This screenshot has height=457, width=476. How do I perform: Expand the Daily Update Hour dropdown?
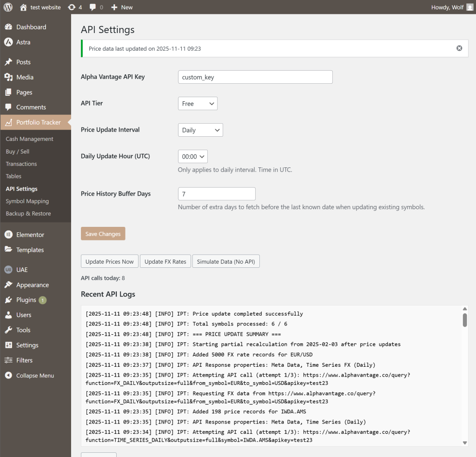pyautogui.click(x=192, y=157)
